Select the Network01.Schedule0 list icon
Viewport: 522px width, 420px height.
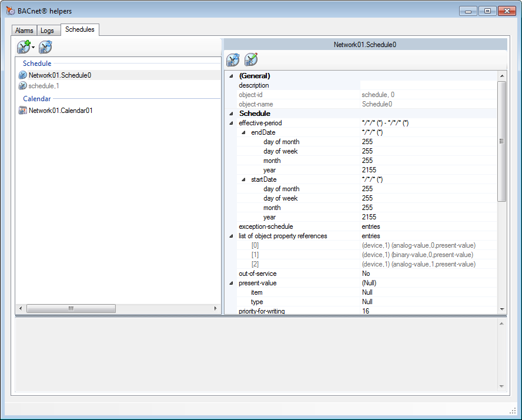click(23, 75)
